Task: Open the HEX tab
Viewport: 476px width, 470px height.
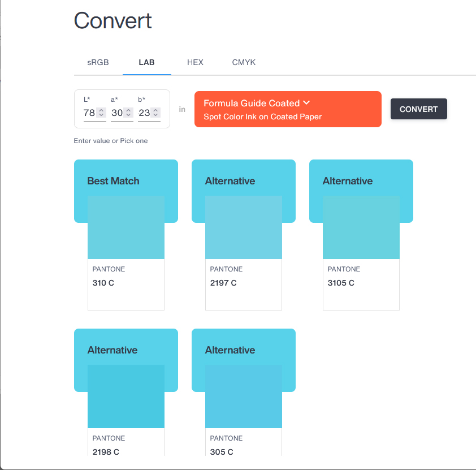Action: coord(195,62)
